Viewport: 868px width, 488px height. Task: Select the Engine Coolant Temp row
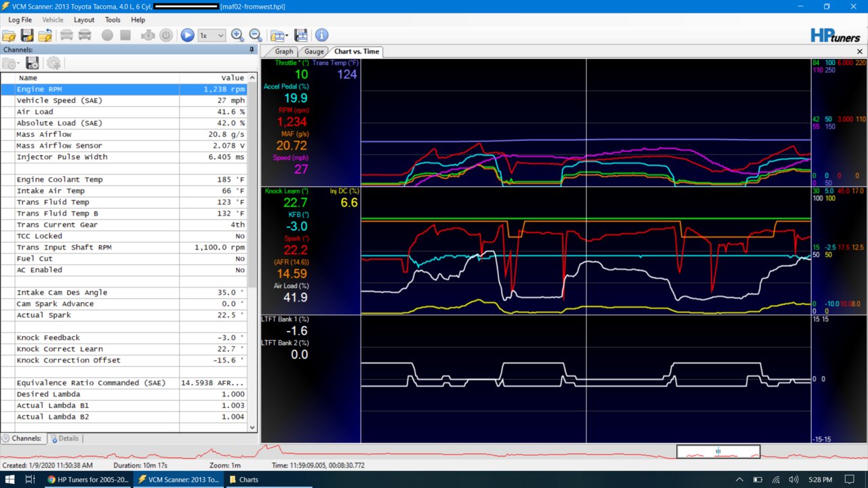tap(124, 180)
